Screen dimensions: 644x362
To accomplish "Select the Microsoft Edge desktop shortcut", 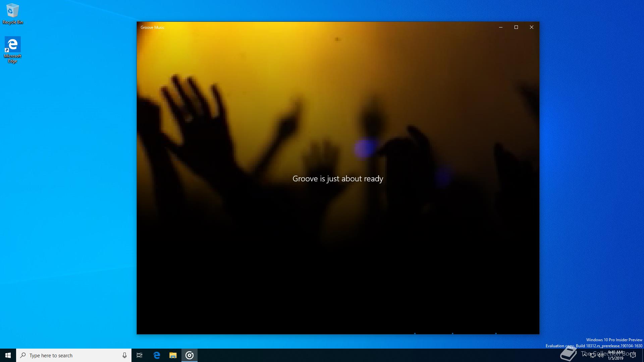I will tap(12, 50).
